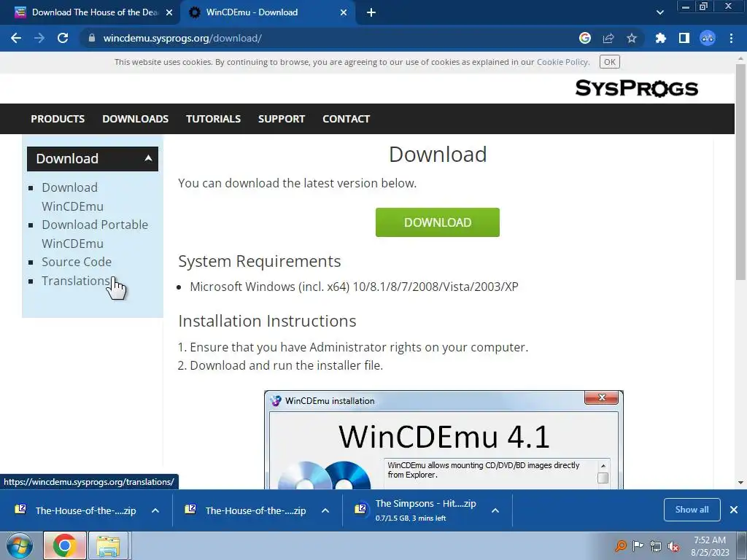Screen dimensions: 747x560
Task: Click the WinCDEmu installation screenshot image
Action: pos(444,440)
